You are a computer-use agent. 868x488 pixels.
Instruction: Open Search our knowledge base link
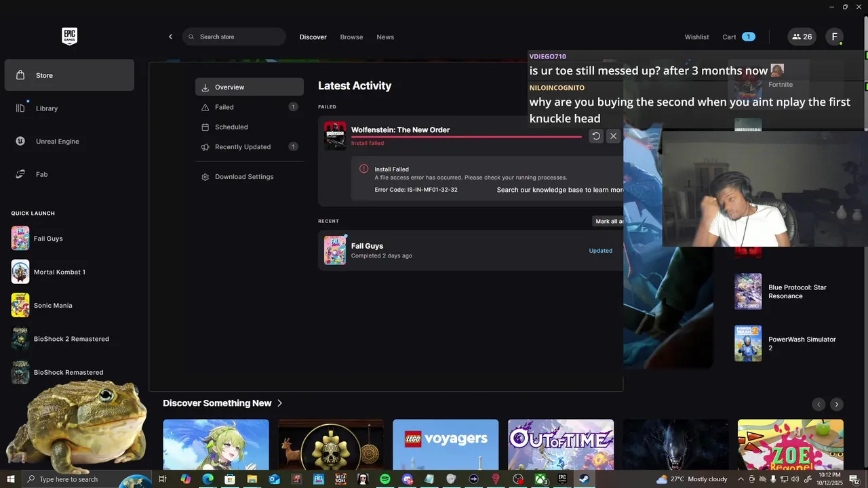[560, 190]
